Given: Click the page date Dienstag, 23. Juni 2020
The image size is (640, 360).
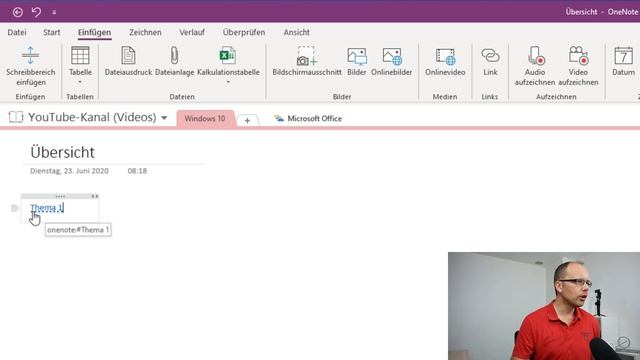Looking at the screenshot, I should click(x=69, y=171).
